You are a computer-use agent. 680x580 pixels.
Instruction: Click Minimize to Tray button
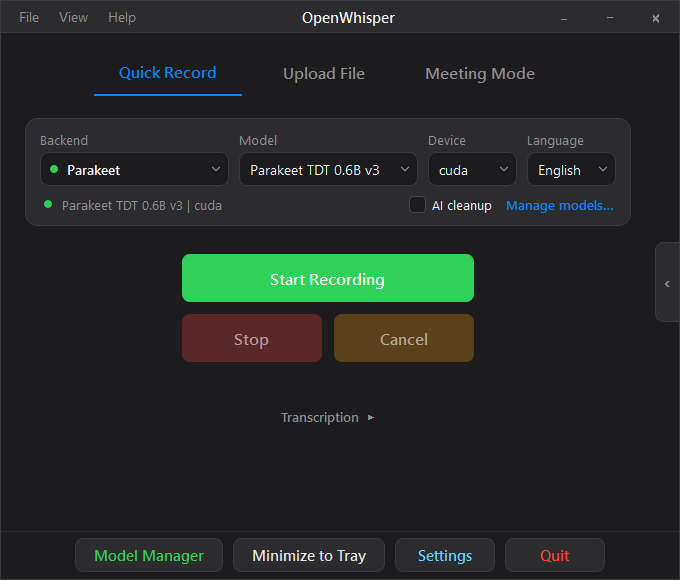(309, 555)
